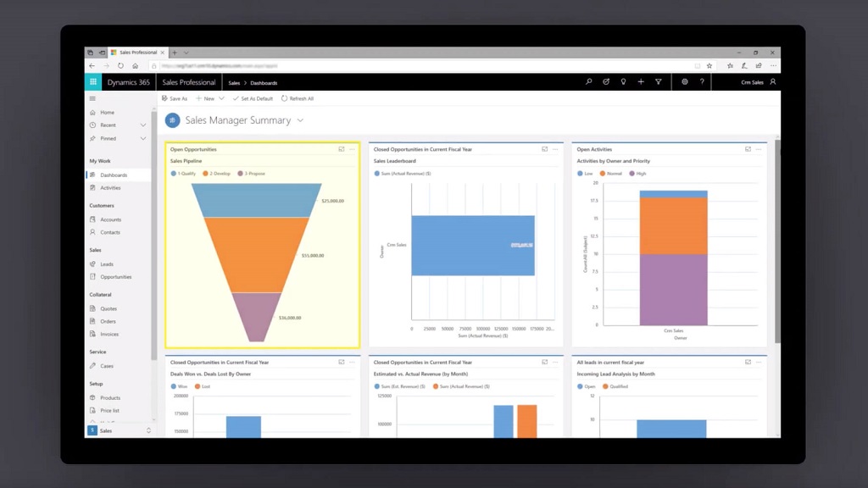Click Set As Default in the toolbar
Viewport: 868px width, 488px height.
coord(255,98)
